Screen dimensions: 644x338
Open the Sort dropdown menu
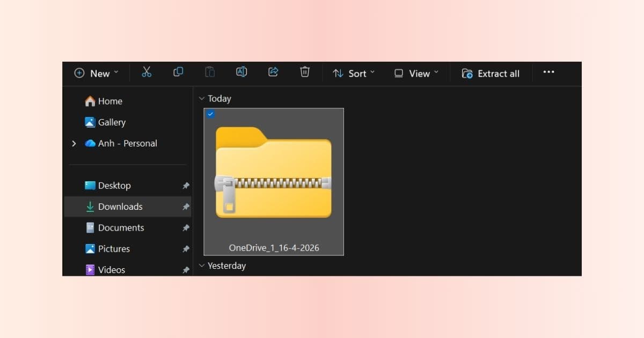click(354, 74)
